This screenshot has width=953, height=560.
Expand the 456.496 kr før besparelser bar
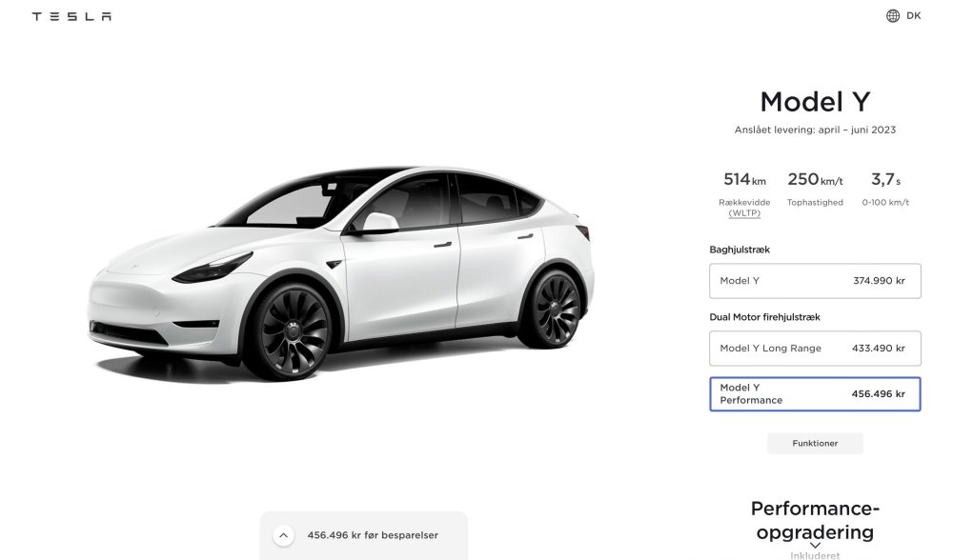[x=364, y=535]
